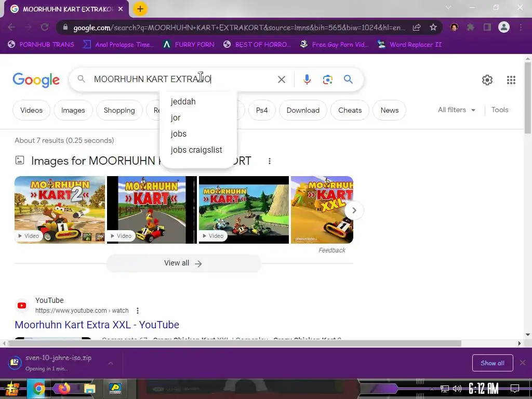Screen dimensions: 532x399
Task: Open the sven-10-jahre-iso.zip download options arrow
Action: tap(111, 363)
